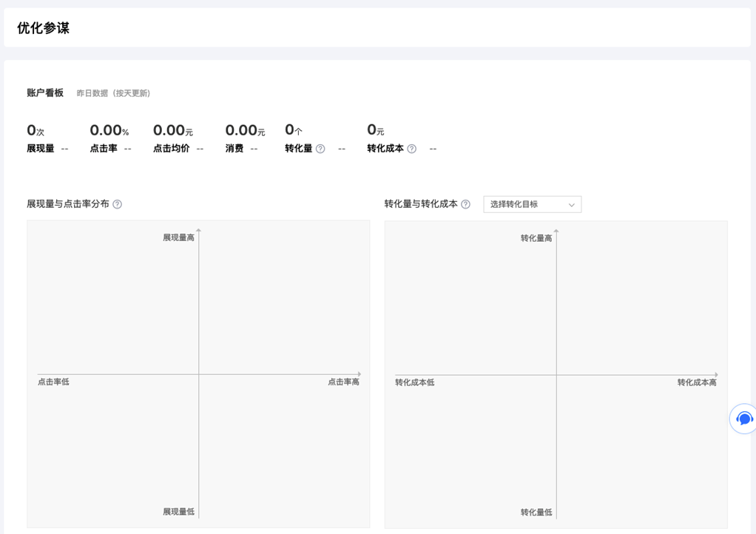The image size is (756, 534).
Task: Click the 优化参谋 page title
Action: 43,28
